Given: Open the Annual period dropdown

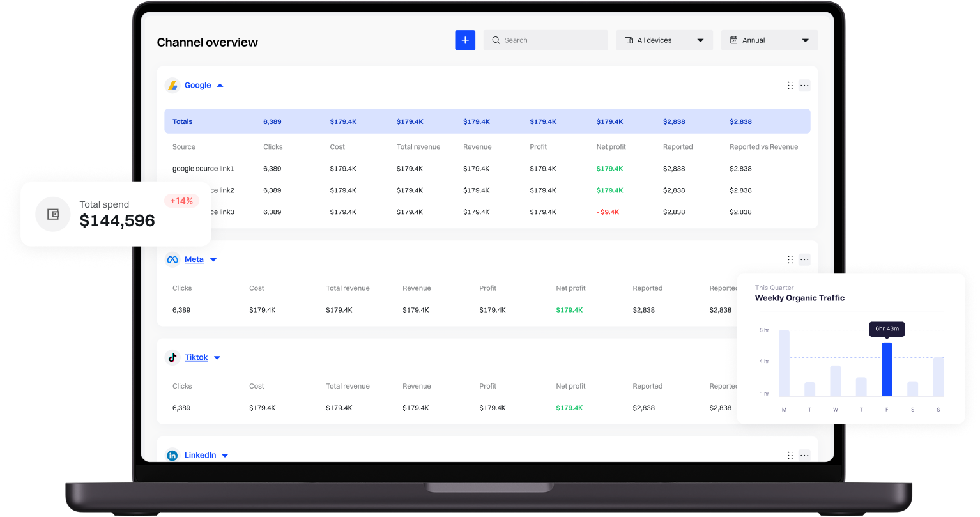Looking at the screenshot, I should [x=769, y=40].
